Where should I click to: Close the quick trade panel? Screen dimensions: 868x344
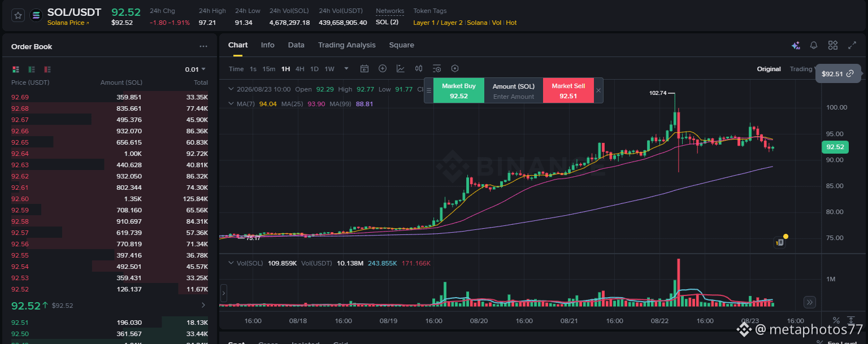[598, 90]
